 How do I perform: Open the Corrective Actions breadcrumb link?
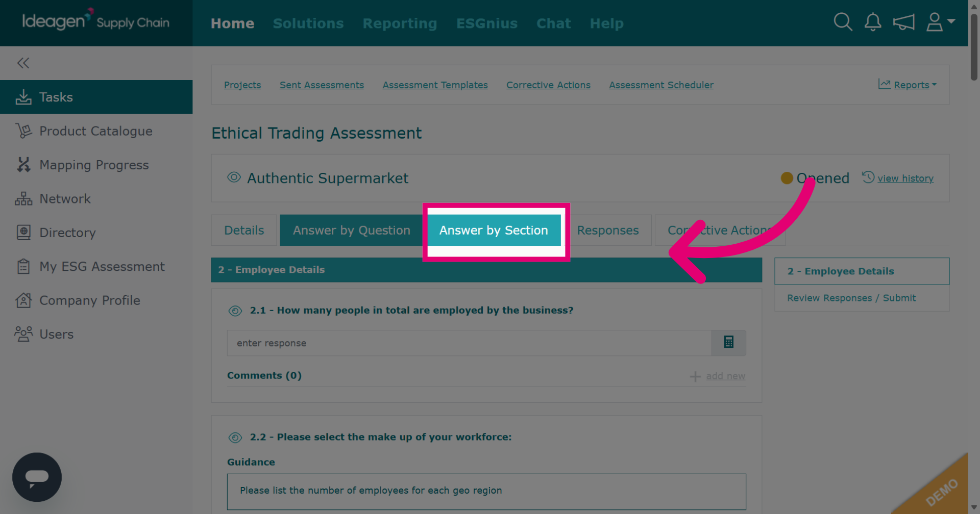click(x=548, y=85)
